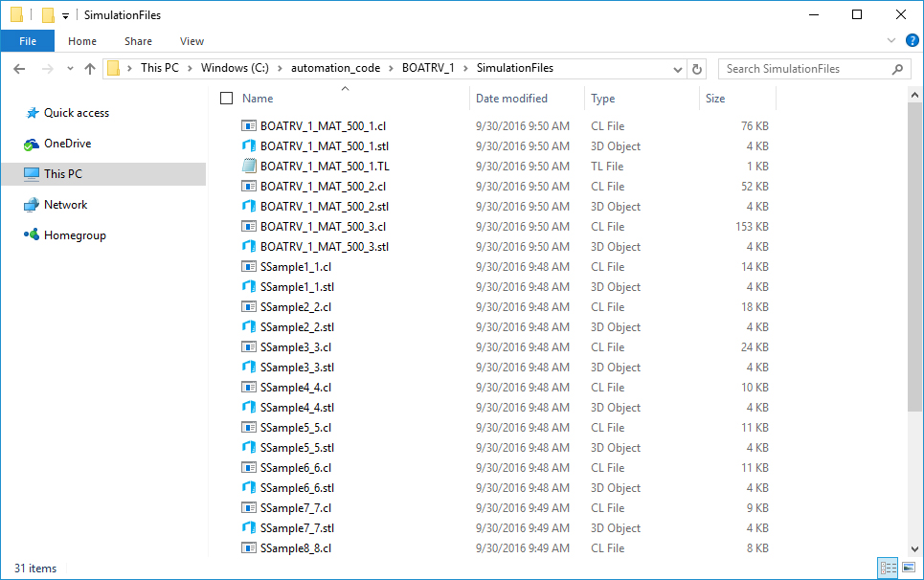The height and width of the screenshot is (580, 924).
Task: Switch to the View ribbon tab
Action: 192,41
